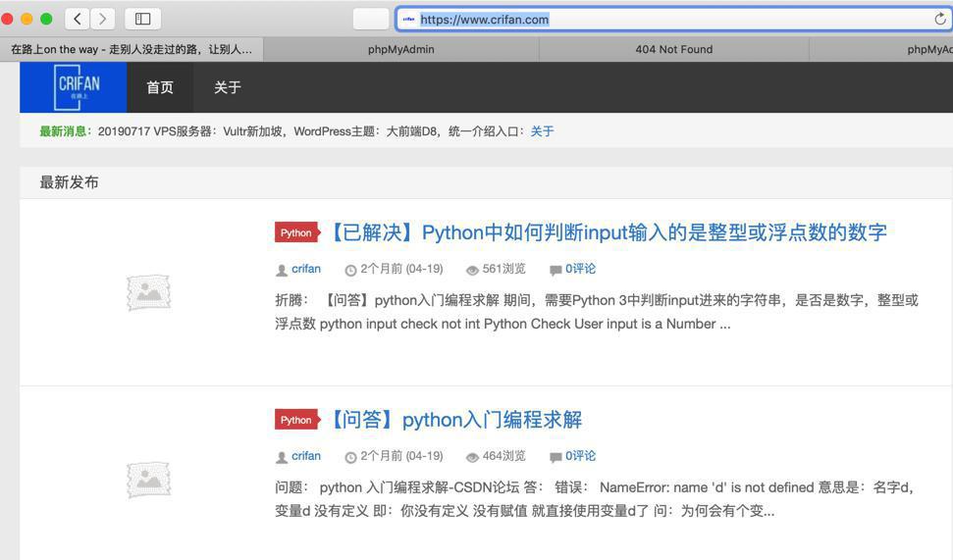Click clock icon beside 561浏览 post date
Image resolution: width=953 pixels, height=560 pixels.
pyautogui.click(x=350, y=271)
